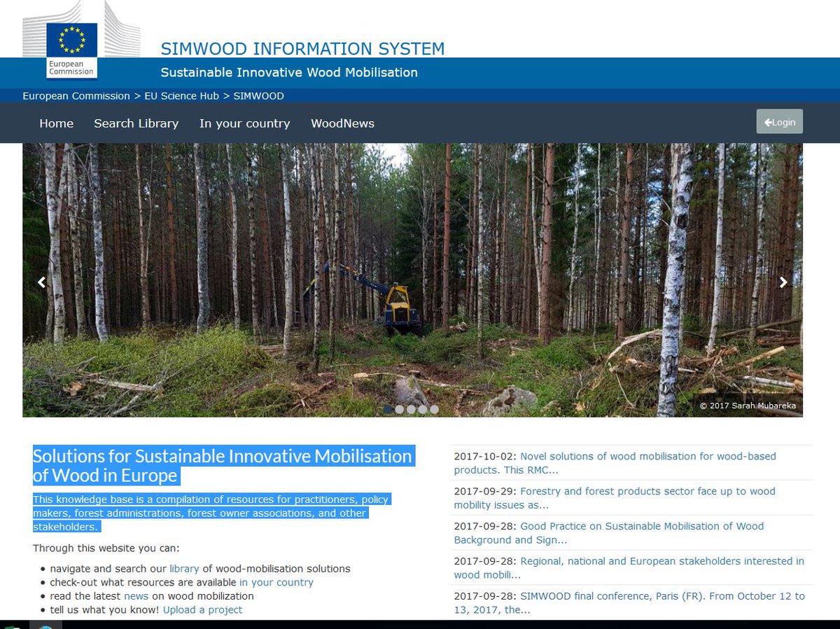This screenshot has height=629, width=840.
Task: Open the in your country text link
Action: click(276, 582)
